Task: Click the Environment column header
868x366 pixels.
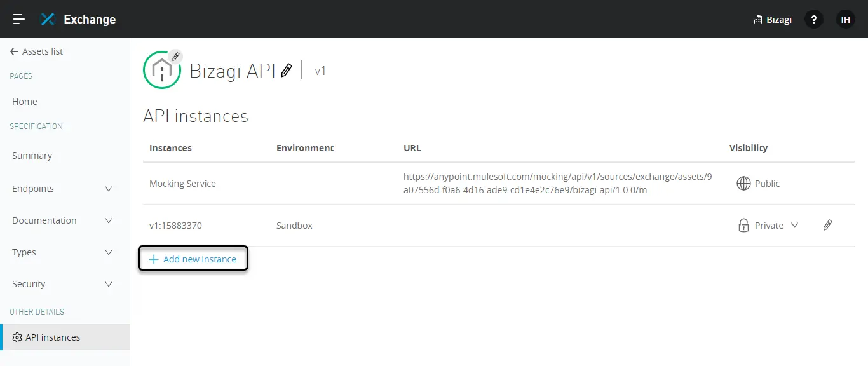Action: point(305,148)
